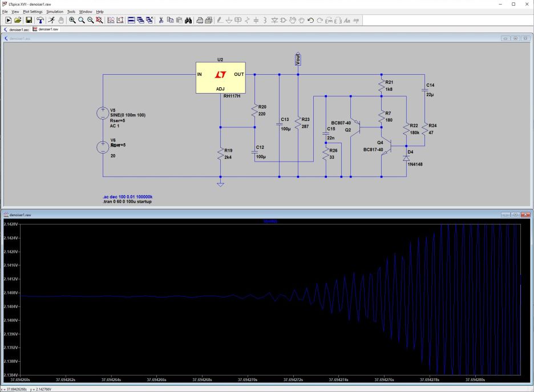The height and width of the screenshot is (392, 534).
Task: Maximize the denoiser1.asc schematic subwindow
Action: (x=516, y=38)
